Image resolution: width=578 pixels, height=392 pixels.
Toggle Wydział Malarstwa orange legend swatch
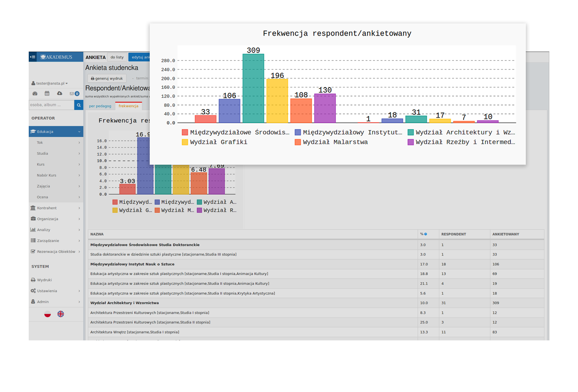[297, 142]
